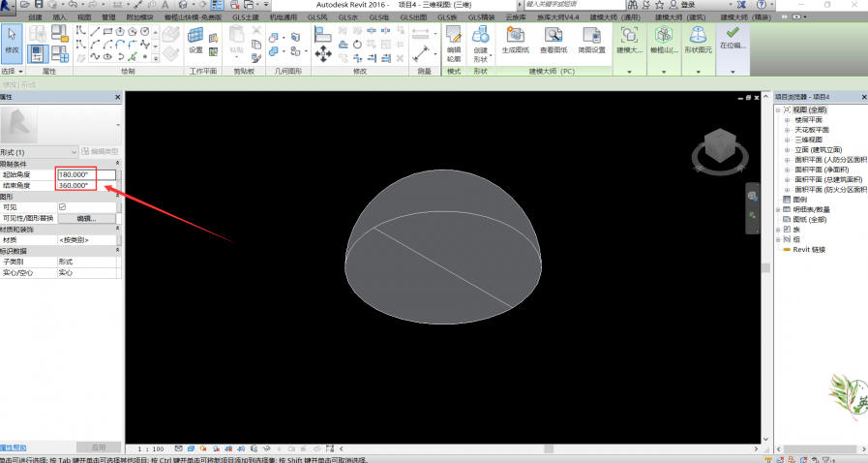Click the Edit Type (编辑类型) button

pyautogui.click(x=100, y=151)
